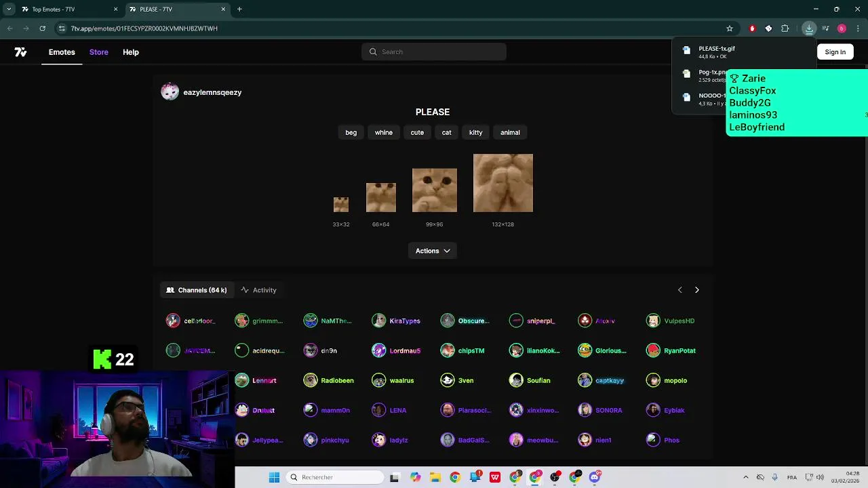Click the 'cat' tag
Image resolution: width=868 pixels, height=488 pixels.
click(x=446, y=133)
